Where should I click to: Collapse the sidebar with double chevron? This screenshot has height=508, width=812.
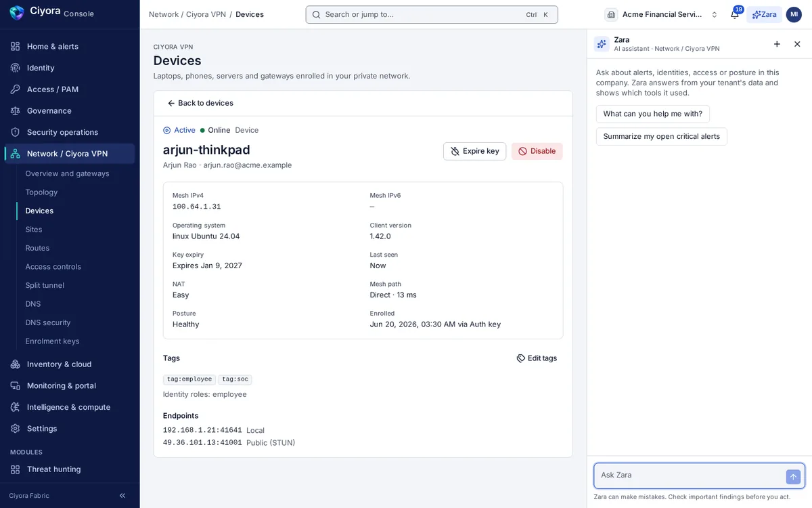pyautogui.click(x=122, y=496)
